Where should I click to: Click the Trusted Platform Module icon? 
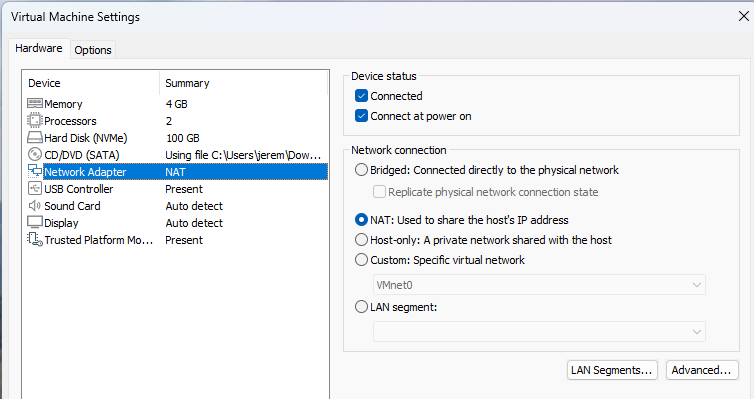click(x=35, y=239)
